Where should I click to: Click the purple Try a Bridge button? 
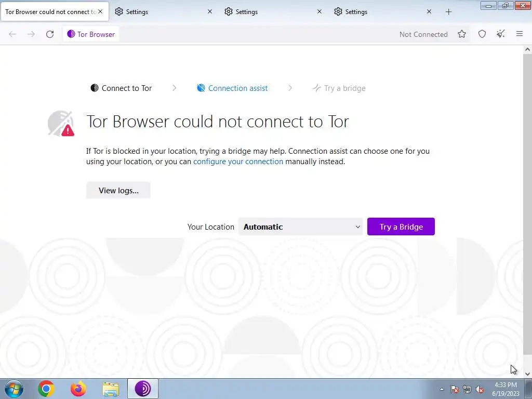click(x=401, y=227)
